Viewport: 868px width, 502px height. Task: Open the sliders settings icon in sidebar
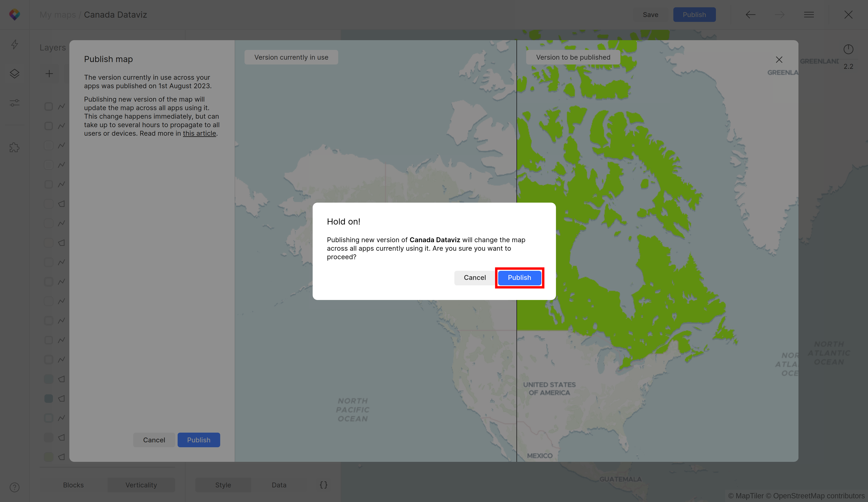click(x=14, y=103)
